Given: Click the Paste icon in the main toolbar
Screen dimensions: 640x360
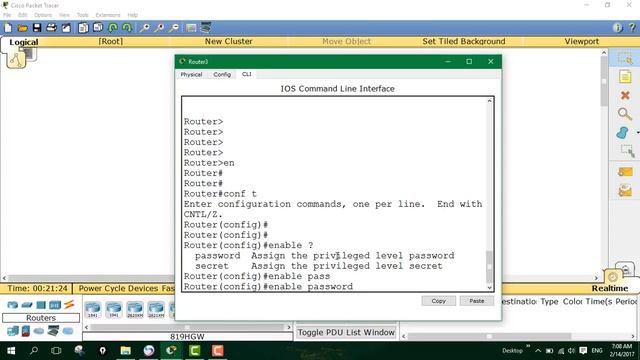Looking at the screenshot, I should pos(98,28).
